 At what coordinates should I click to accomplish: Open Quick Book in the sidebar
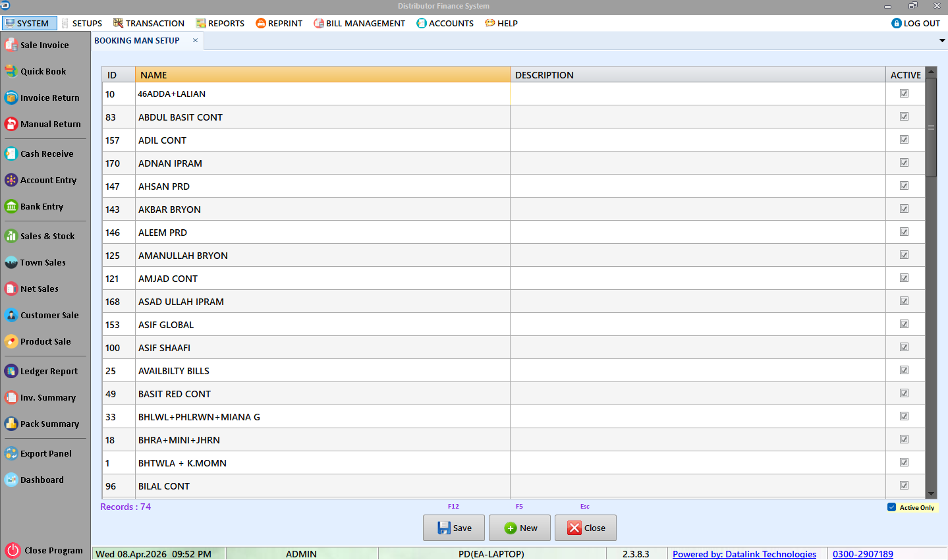(36, 71)
